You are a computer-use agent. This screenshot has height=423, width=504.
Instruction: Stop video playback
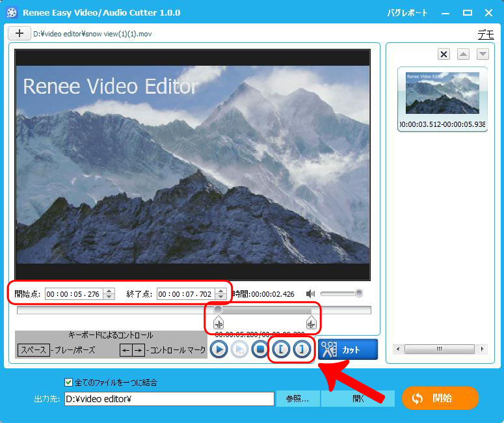[260, 349]
